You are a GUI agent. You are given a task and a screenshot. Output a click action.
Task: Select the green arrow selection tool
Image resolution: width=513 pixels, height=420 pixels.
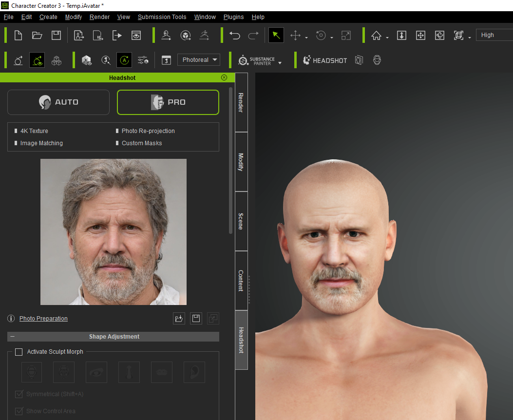pyautogui.click(x=276, y=35)
